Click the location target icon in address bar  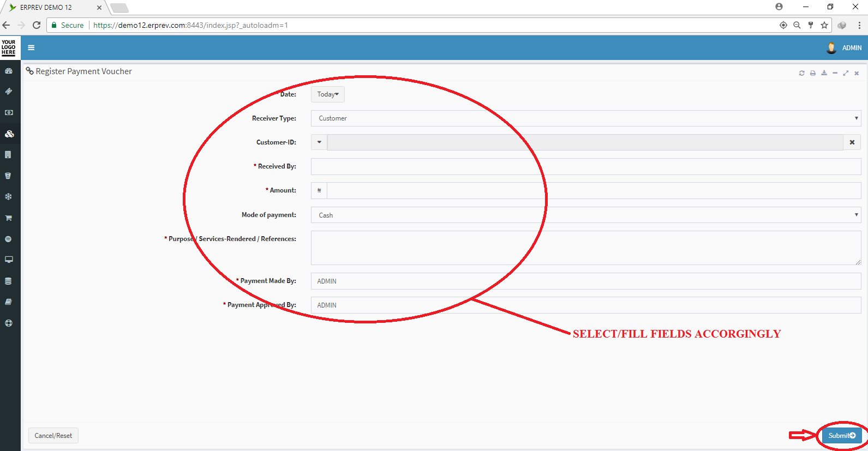(783, 25)
